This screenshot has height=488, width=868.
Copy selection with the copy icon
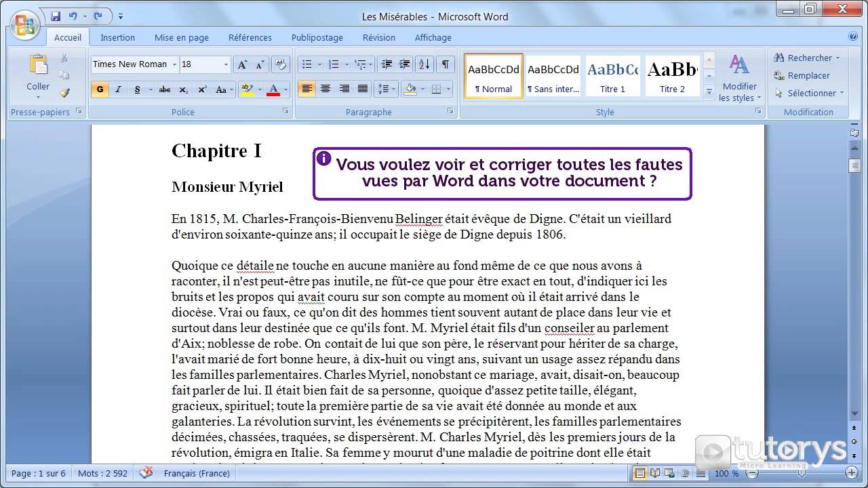pos(64,75)
